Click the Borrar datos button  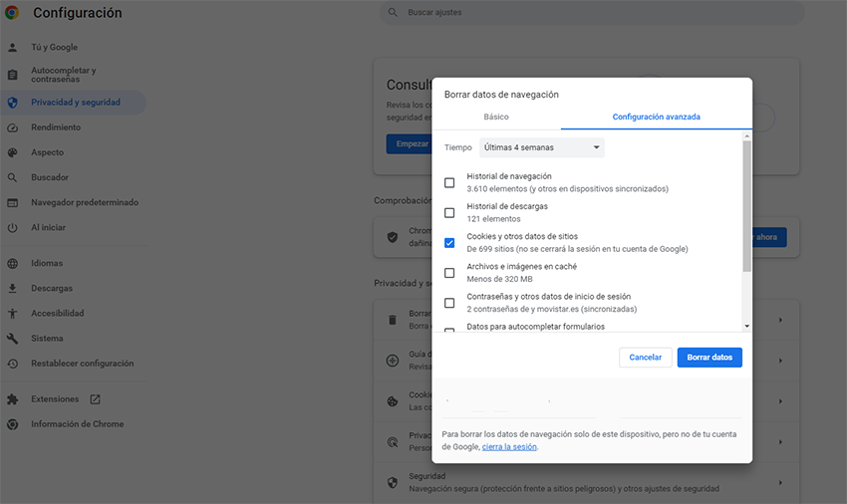point(709,357)
